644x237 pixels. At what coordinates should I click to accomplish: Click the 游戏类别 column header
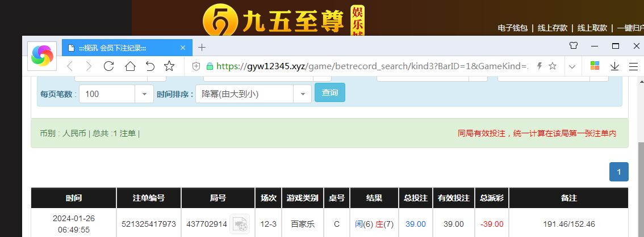tap(303, 198)
